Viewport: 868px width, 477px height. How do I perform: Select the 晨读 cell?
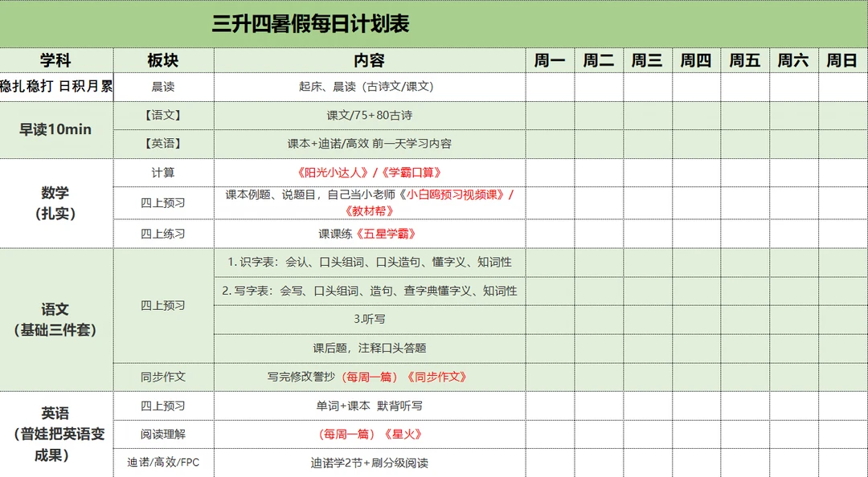point(164,87)
